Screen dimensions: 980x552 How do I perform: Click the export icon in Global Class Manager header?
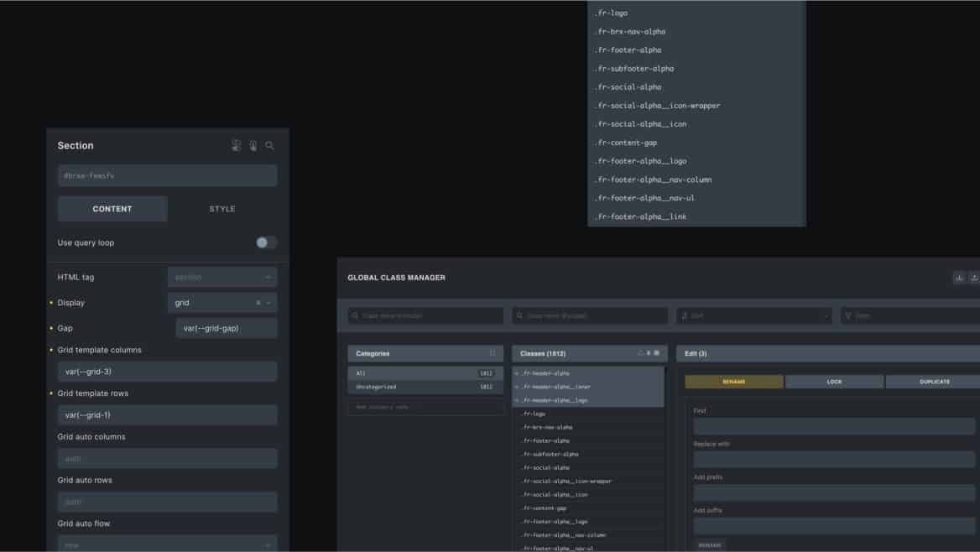pyautogui.click(x=974, y=278)
